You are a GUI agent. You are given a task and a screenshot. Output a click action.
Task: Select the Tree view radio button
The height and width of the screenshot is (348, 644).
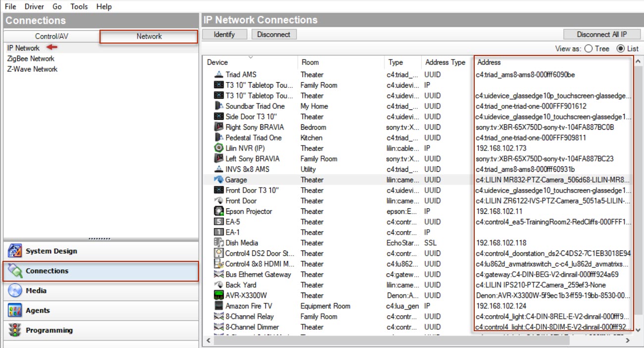pos(589,49)
